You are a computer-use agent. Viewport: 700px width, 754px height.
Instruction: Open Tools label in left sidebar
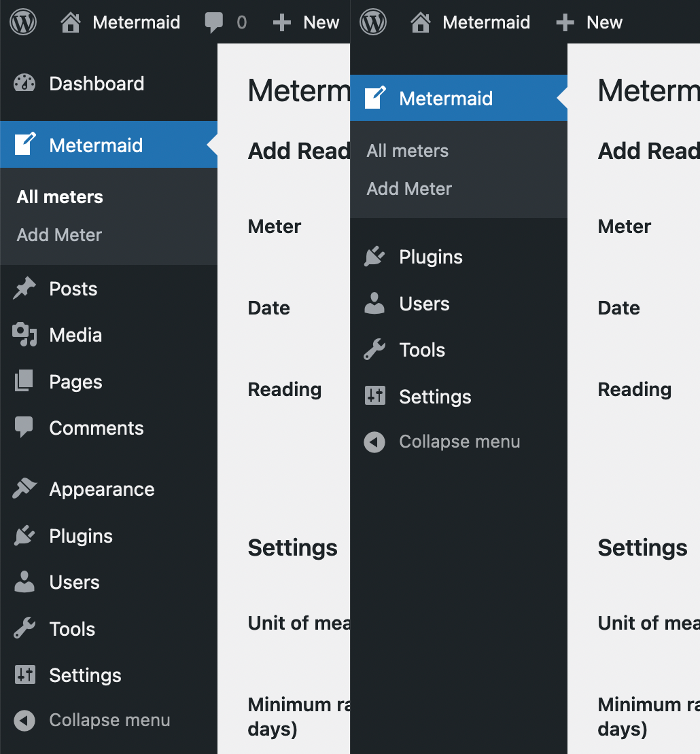[72, 629]
